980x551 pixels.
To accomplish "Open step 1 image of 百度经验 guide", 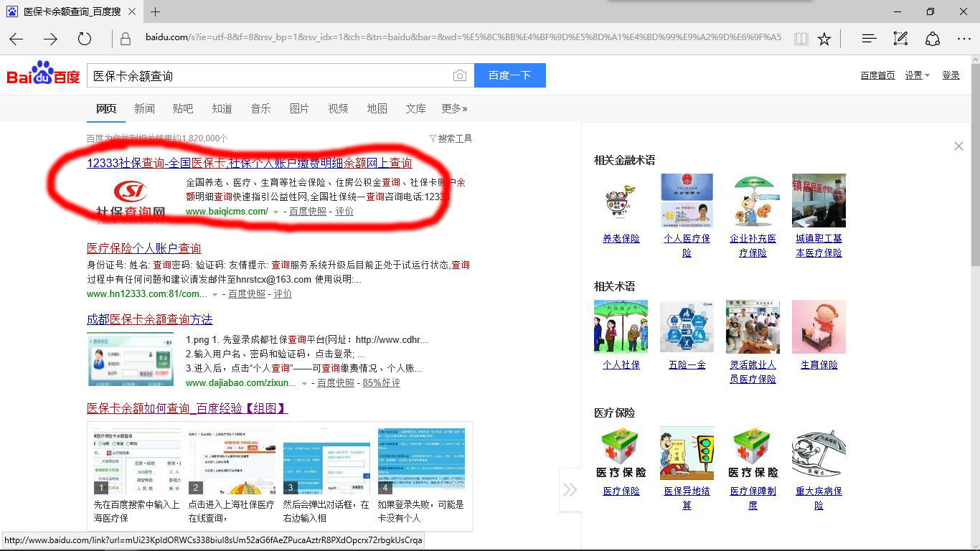I will pos(137,462).
